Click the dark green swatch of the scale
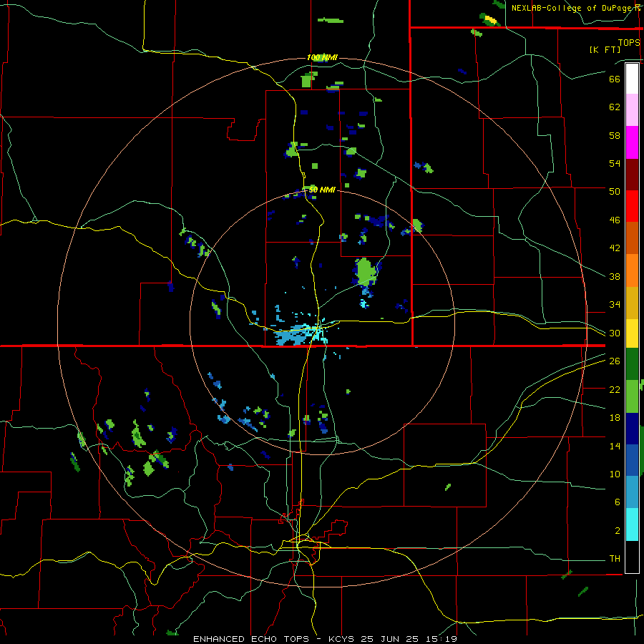 pos(632,364)
